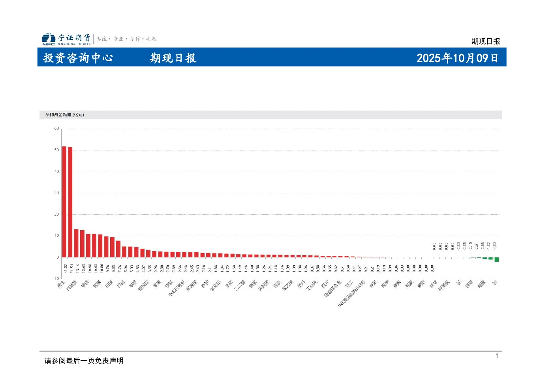Click the category label 塑料

pos(302,284)
